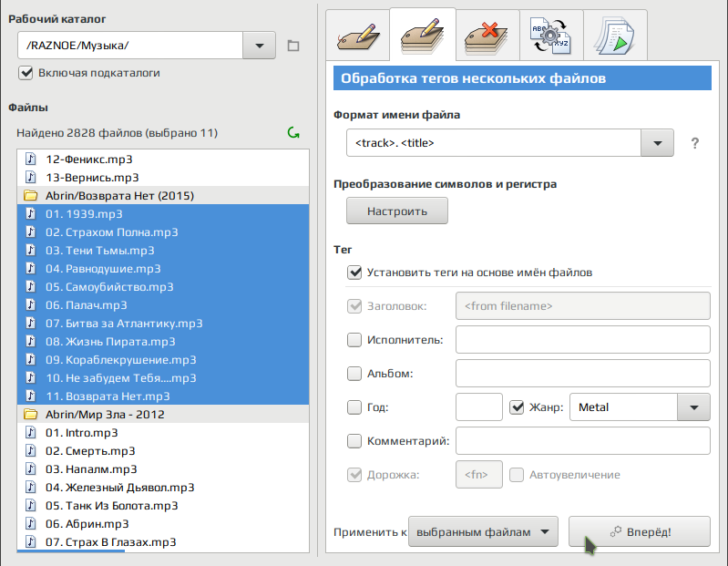Enable the "Комментарий" checkbox
728x566 pixels.
coord(354,440)
